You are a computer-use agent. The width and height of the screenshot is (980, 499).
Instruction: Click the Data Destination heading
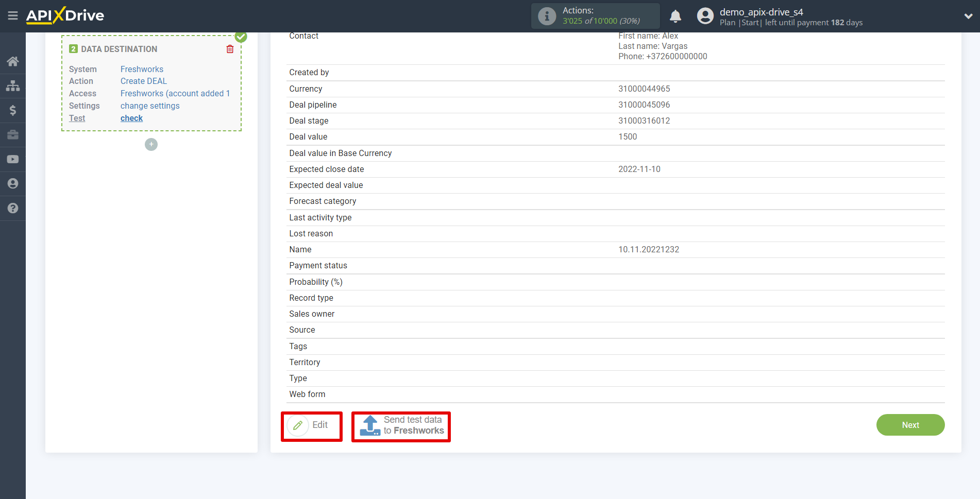pyautogui.click(x=119, y=49)
